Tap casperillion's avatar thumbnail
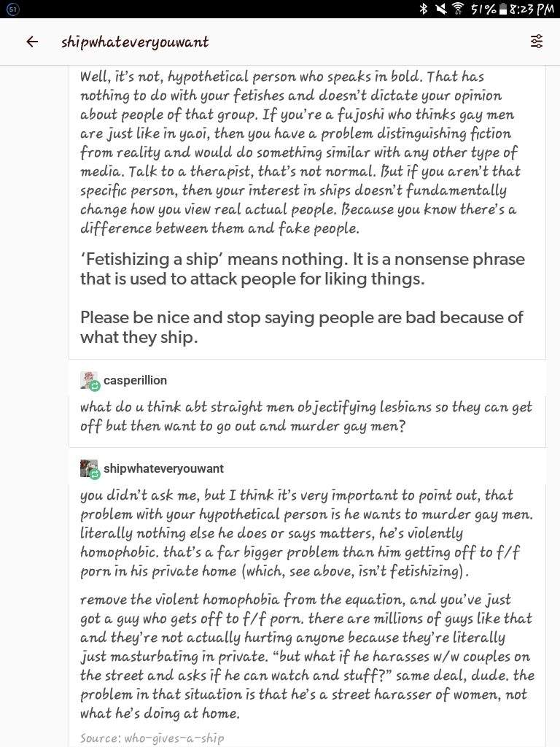Viewport: 560px width, 747px height. click(89, 381)
